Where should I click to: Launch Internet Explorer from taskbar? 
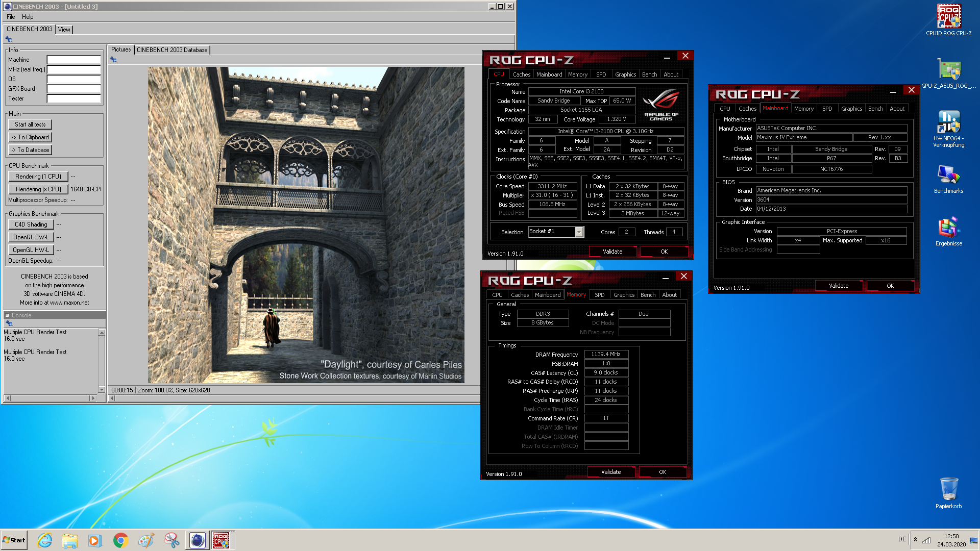click(x=45, y=540)
